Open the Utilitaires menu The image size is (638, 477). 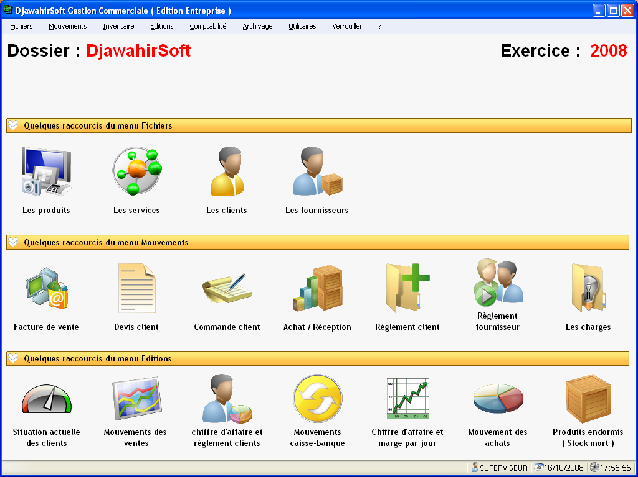302,26
